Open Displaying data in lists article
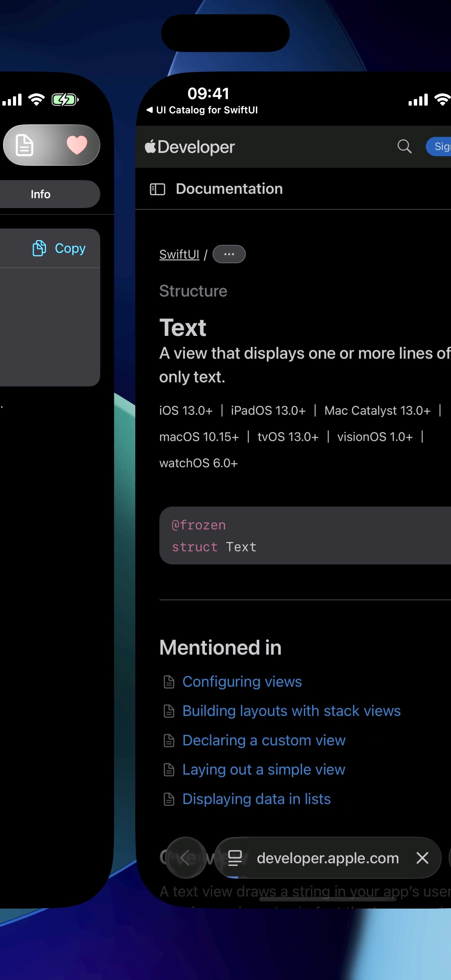Viewport: 451px width, 980px height. pos(257,799)
